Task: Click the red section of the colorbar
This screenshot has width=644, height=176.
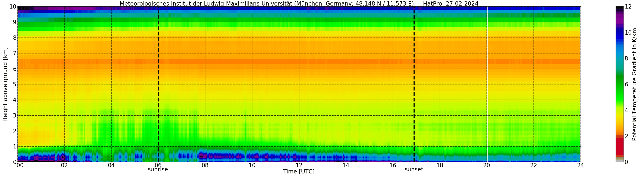Action: point(619,146)
